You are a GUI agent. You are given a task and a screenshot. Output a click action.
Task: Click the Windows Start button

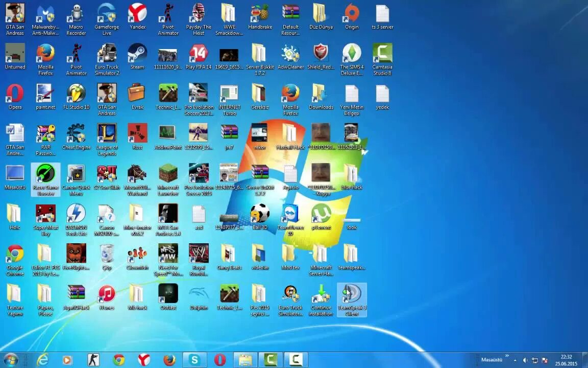coord(11,360)
